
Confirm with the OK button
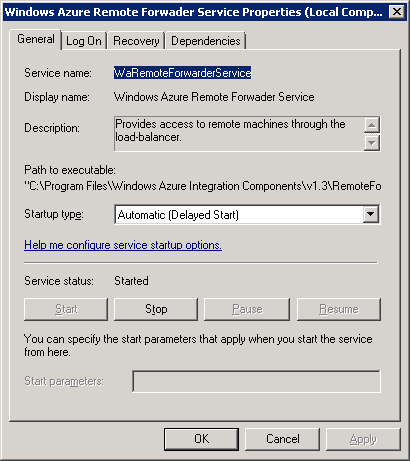(201, 439)
